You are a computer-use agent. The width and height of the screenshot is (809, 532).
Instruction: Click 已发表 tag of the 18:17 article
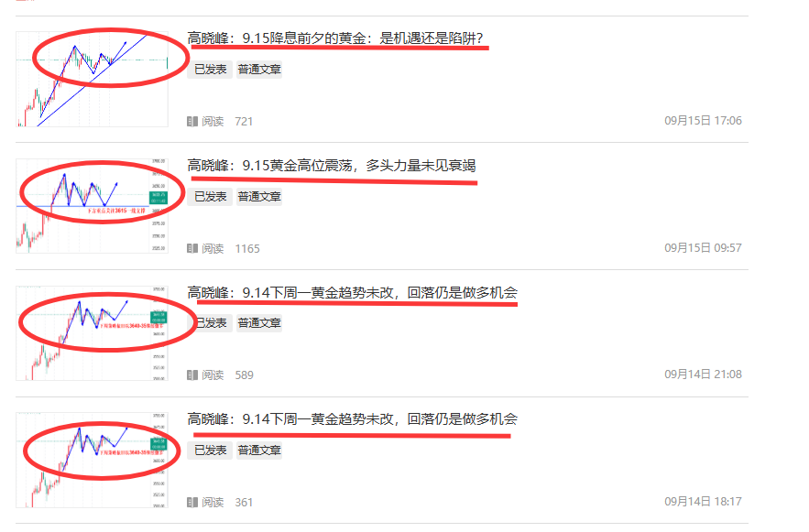(x=210, y=450)
